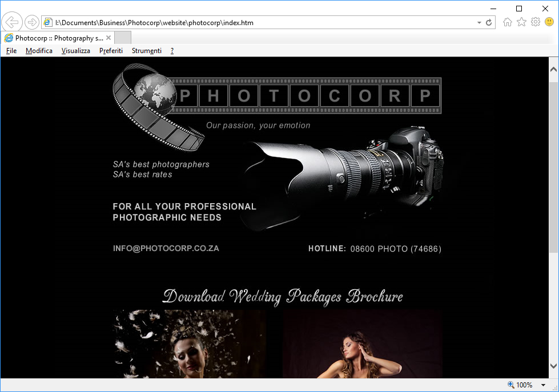Select the Photocorp :: Photography tab
The height and width of the screenshot is (392, 559).
coord(57,38)
